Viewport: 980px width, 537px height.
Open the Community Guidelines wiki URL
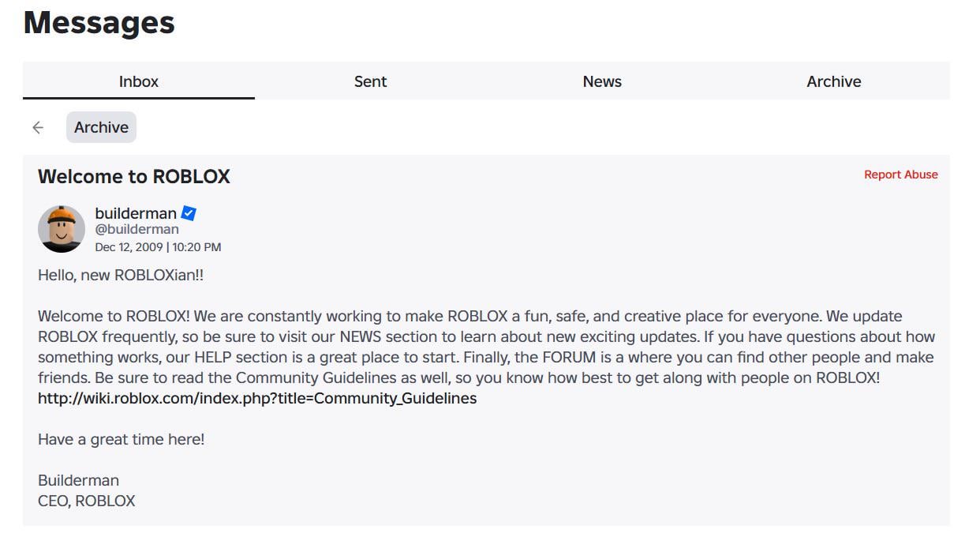[257, 398]
